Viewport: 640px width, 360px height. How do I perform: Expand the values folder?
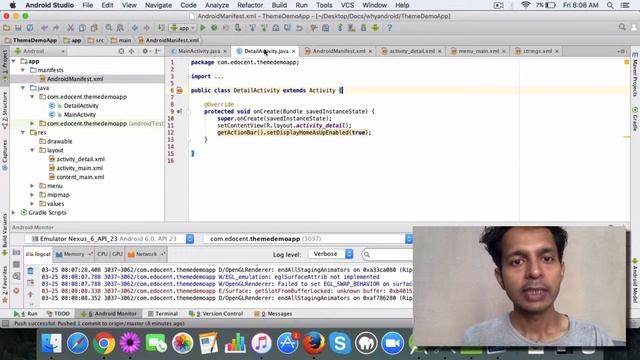point(32,204)
